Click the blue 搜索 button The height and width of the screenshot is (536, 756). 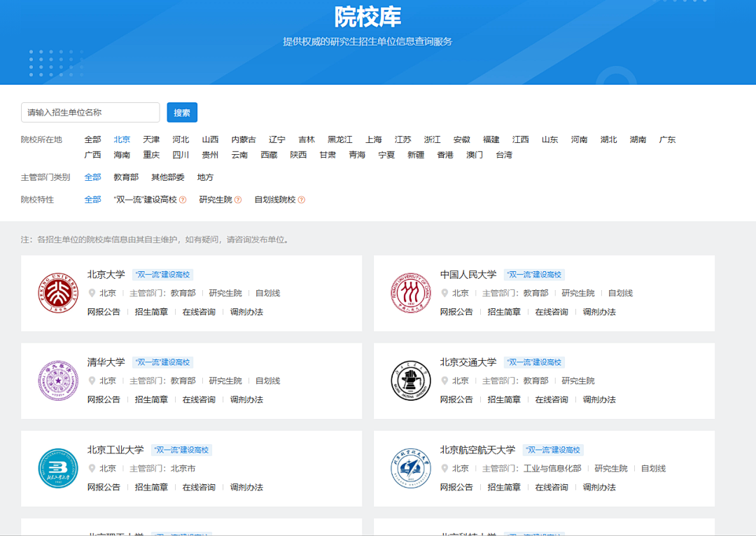click(182, 112)
